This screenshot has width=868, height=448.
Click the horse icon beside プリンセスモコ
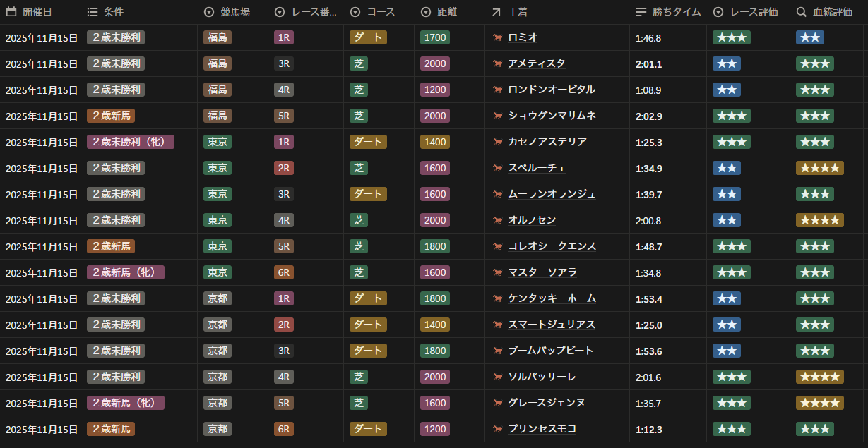(498, 430)
